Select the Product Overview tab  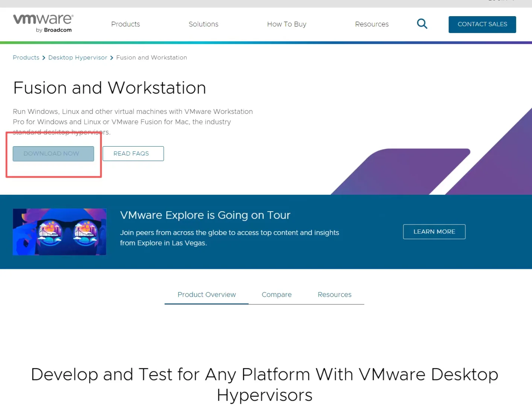click(206, 294)
